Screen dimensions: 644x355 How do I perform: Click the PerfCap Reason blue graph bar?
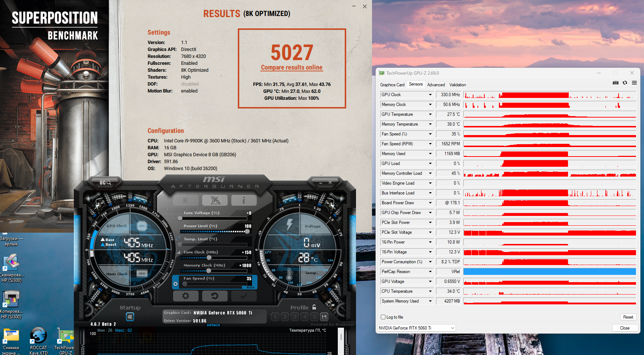pyautogui.click(x=549, y=272)
